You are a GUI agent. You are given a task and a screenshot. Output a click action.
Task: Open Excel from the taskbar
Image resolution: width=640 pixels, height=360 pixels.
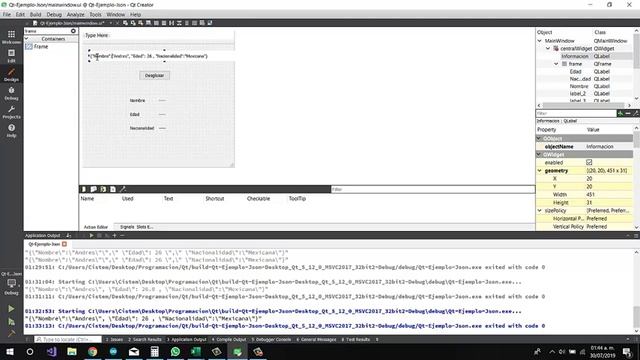click(196, 351)
